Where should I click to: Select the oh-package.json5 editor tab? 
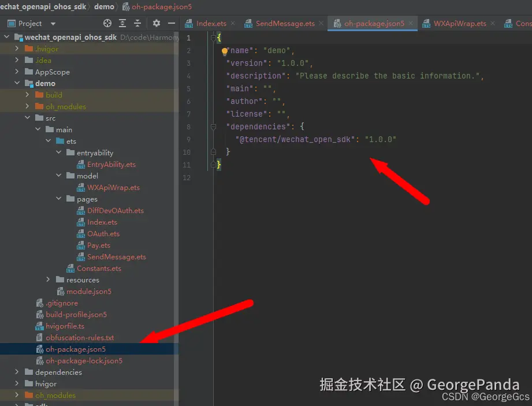pos(374,24)
